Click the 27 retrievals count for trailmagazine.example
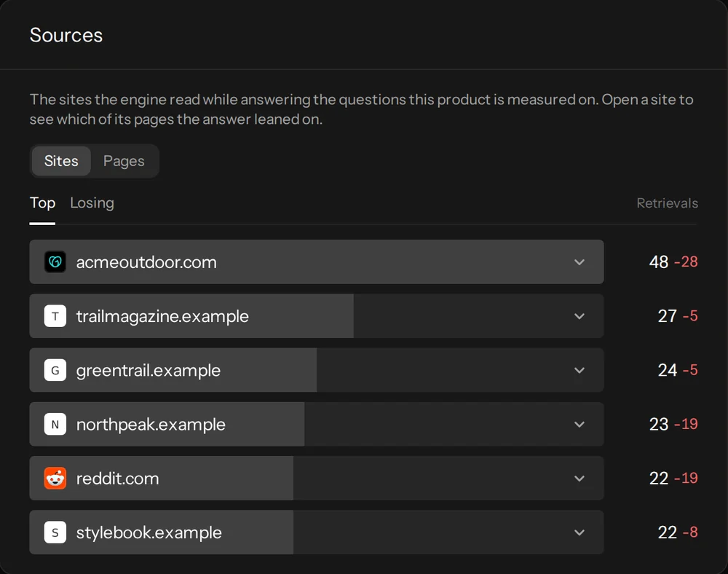Image resolution: width=728 pixels, height=574 pixels. (667, 316)
